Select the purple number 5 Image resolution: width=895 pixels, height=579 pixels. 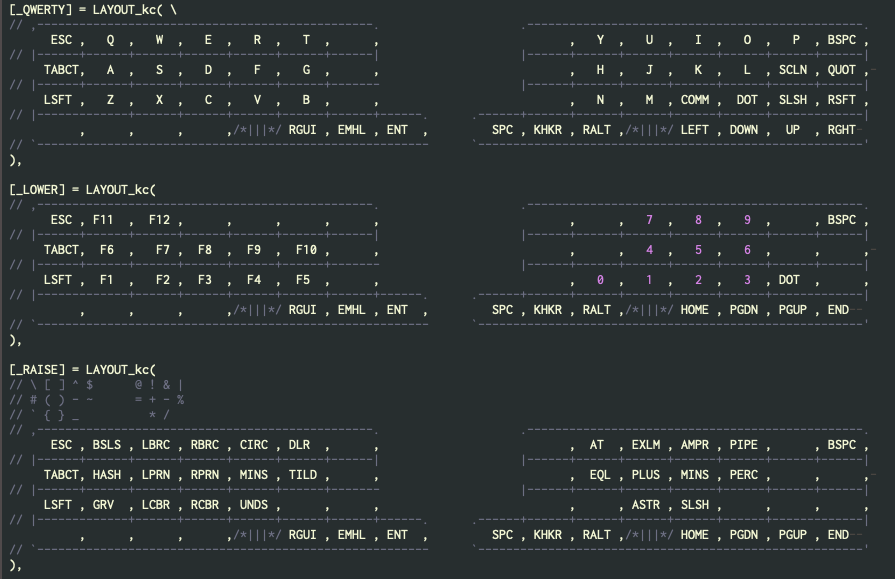[x=698, y=250]
